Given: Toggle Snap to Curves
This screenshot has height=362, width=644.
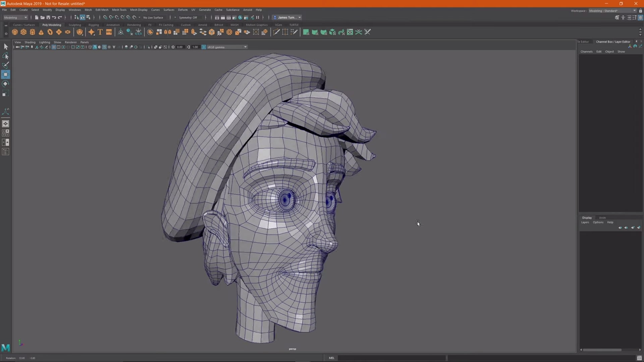Looking at the screenshot, I should click(111, 17).
